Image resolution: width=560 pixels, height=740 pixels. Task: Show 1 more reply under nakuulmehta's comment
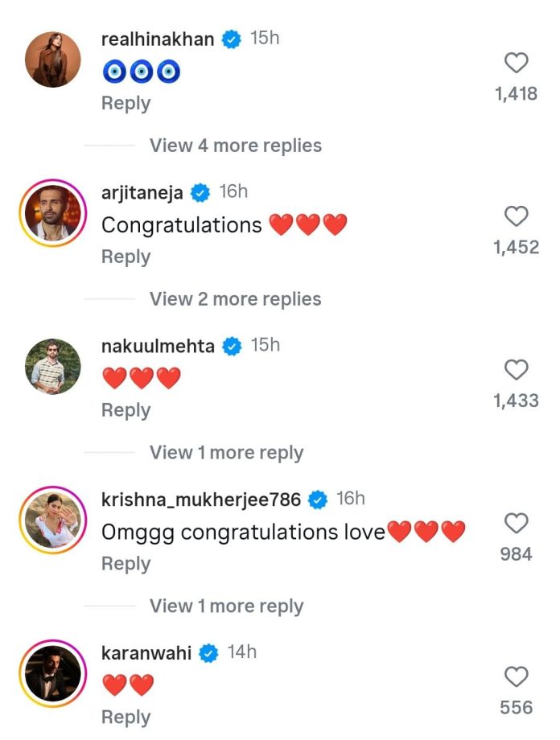click(x=225, y=452)
